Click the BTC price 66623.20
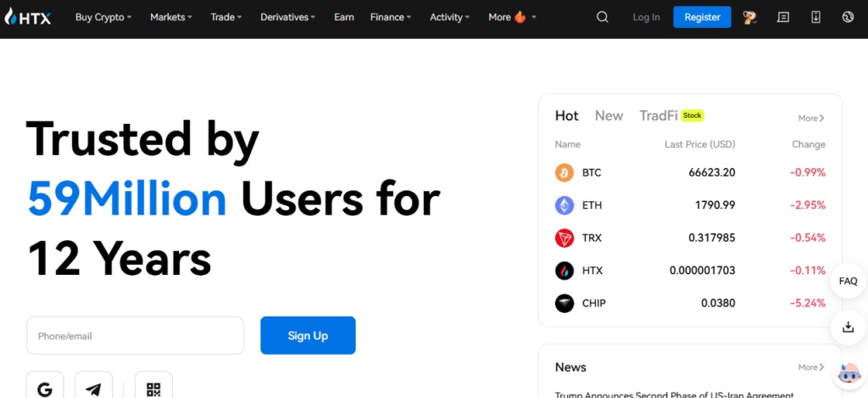This screenshot has height=398, width=868. (712, 172)
